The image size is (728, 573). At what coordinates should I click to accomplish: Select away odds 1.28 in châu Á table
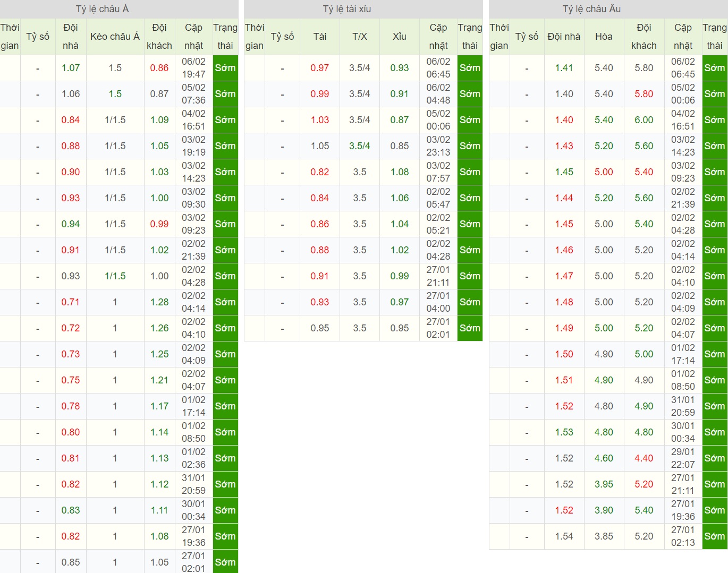pyautogui.click(x=159, y=302)
